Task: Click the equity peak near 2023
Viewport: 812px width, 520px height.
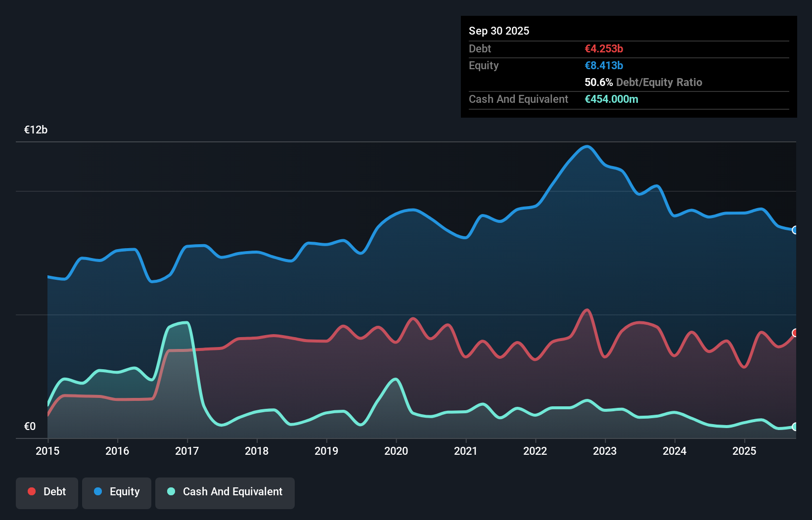Action: click(586, 147)
